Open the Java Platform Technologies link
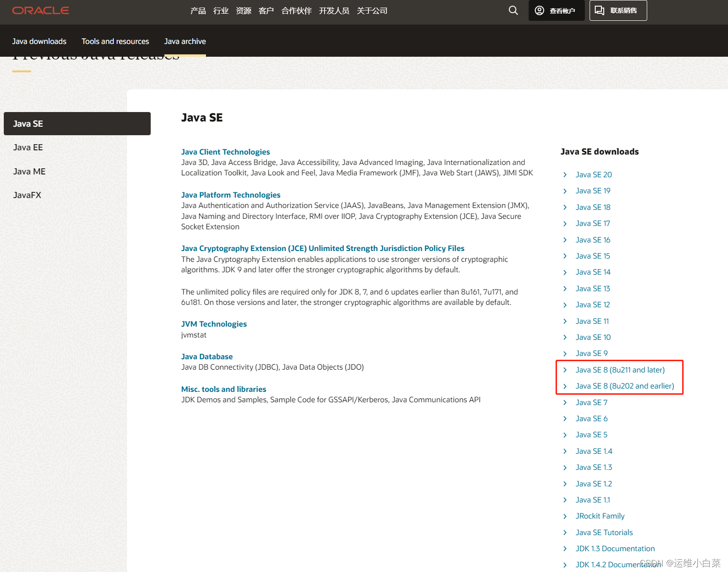The height and width of the screenshot is (572, 728). 231,195
